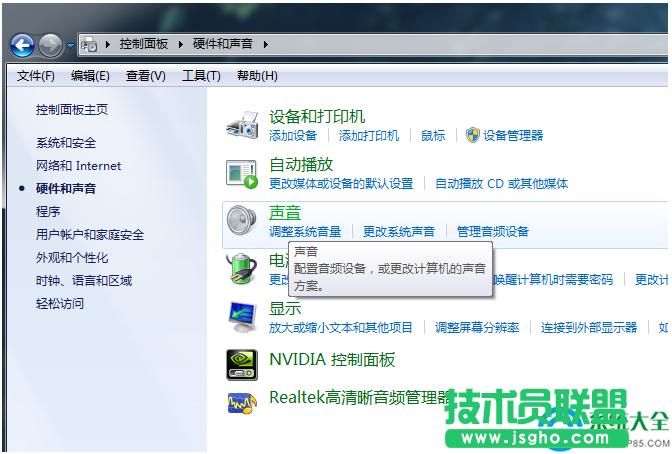The image size is (672, 454).
Task: Open the 工具(T) menu
Action: [201, 76]
